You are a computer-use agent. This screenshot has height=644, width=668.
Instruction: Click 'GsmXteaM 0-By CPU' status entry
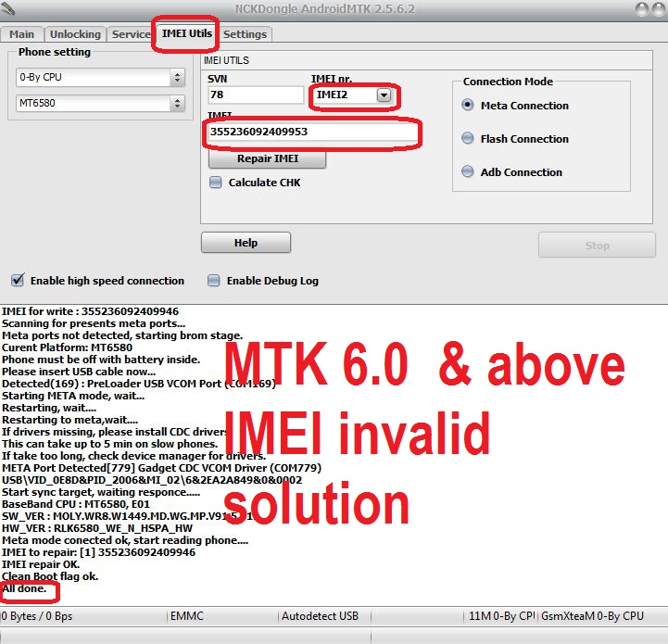click(592, 616)
